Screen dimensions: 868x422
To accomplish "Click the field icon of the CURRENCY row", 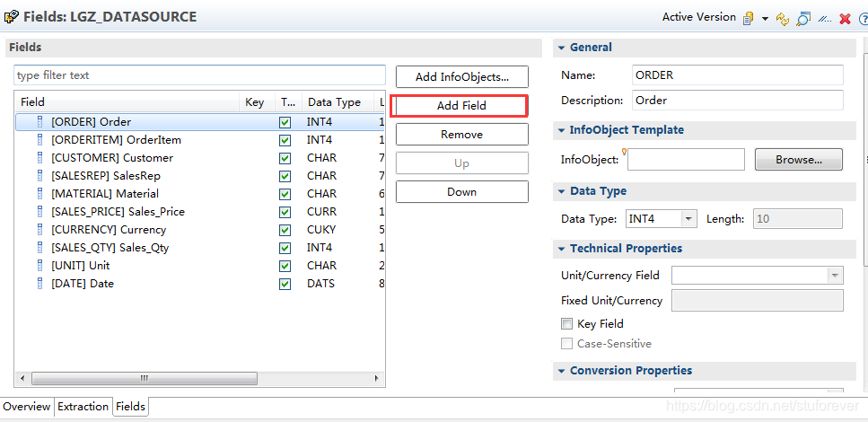I will click(39, 229).
